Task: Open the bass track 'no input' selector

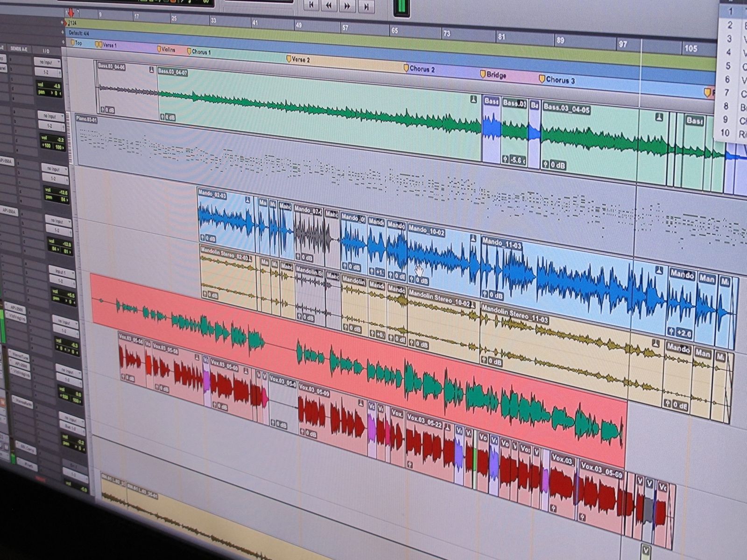Action: coord(47,62)
